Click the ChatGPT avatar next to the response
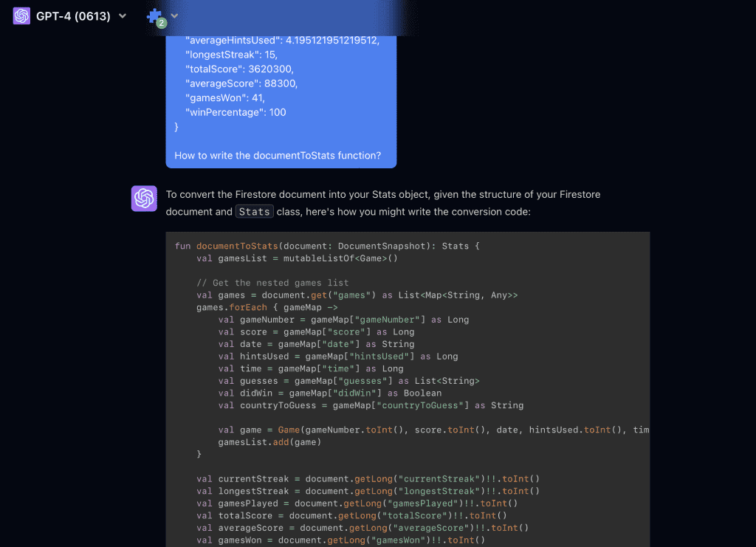 click(x=144, y=199)
